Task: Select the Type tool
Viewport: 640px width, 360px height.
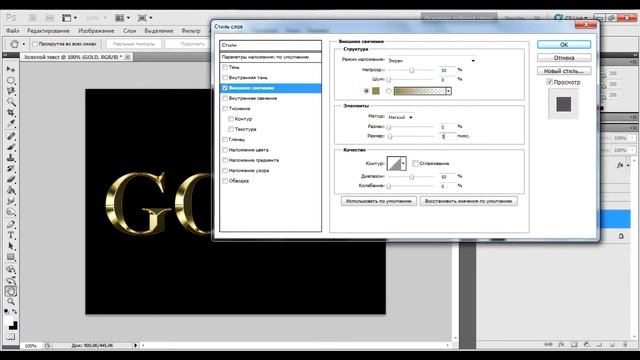Action: 11,236
